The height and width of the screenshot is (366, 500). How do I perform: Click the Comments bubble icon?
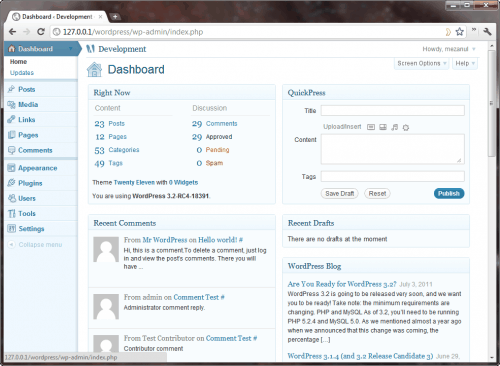11,150
